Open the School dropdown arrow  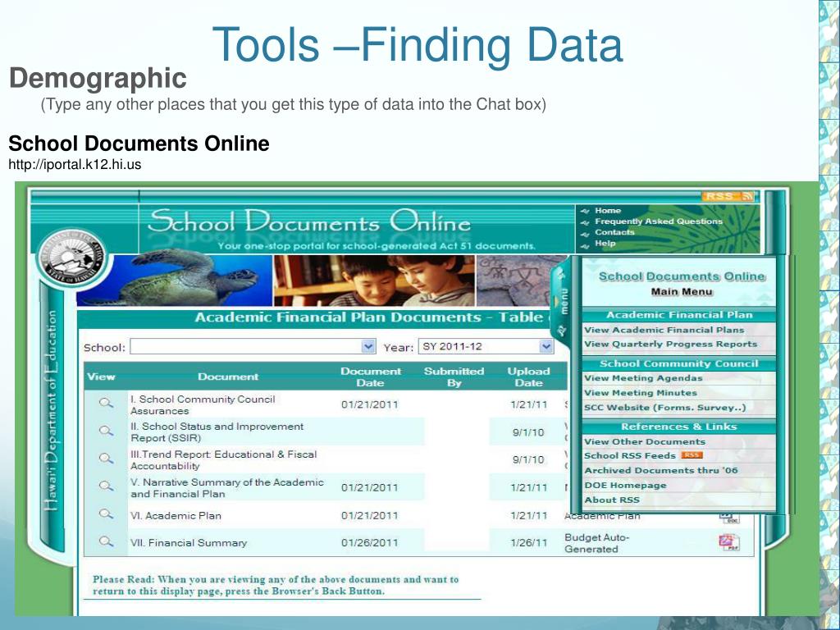[368, 347]
